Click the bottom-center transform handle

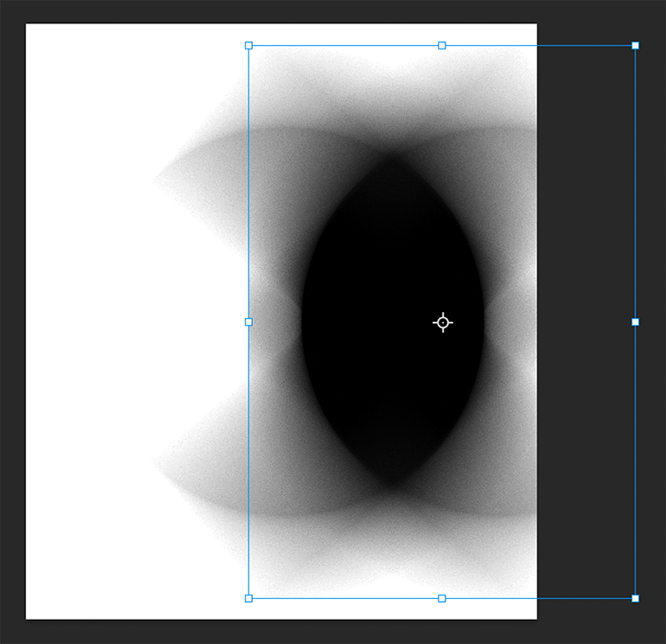click(x=442, y=598)
